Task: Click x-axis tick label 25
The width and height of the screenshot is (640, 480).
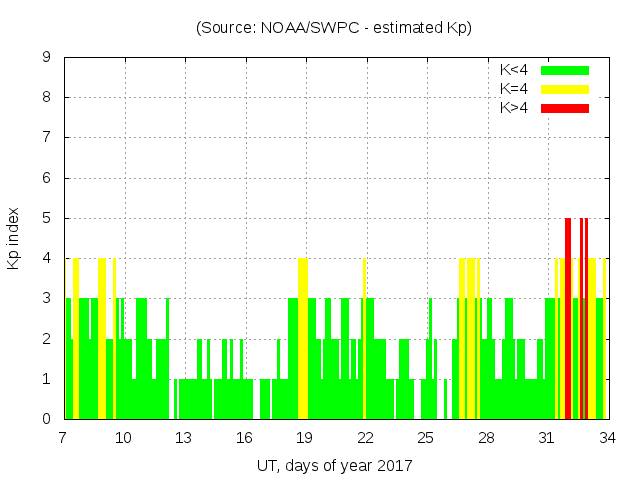Action: pos(425,437)
